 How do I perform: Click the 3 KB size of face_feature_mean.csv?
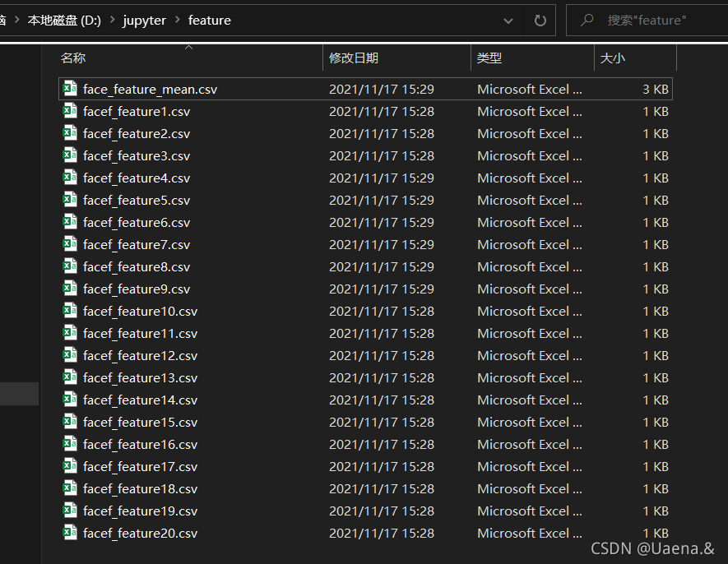tap(655, 89)
